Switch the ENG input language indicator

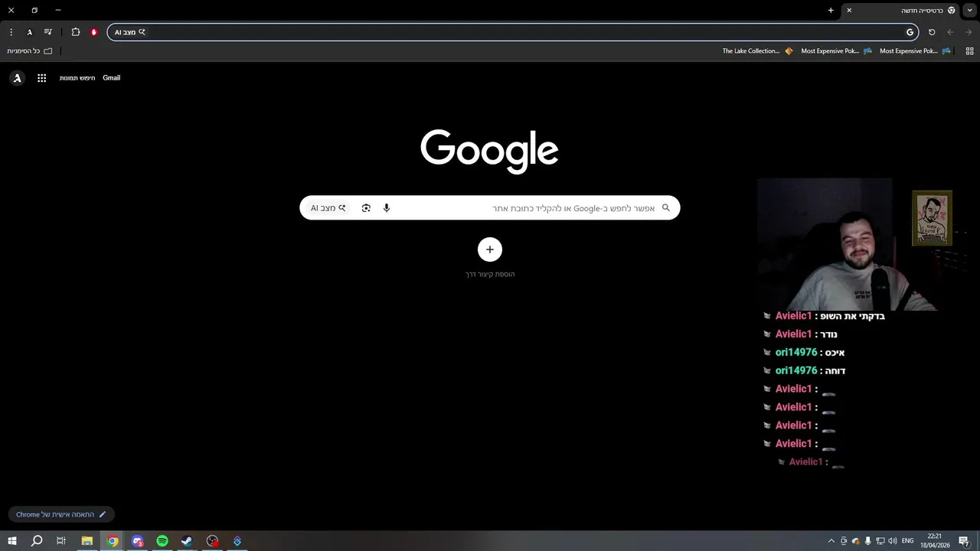pos(908,541)
